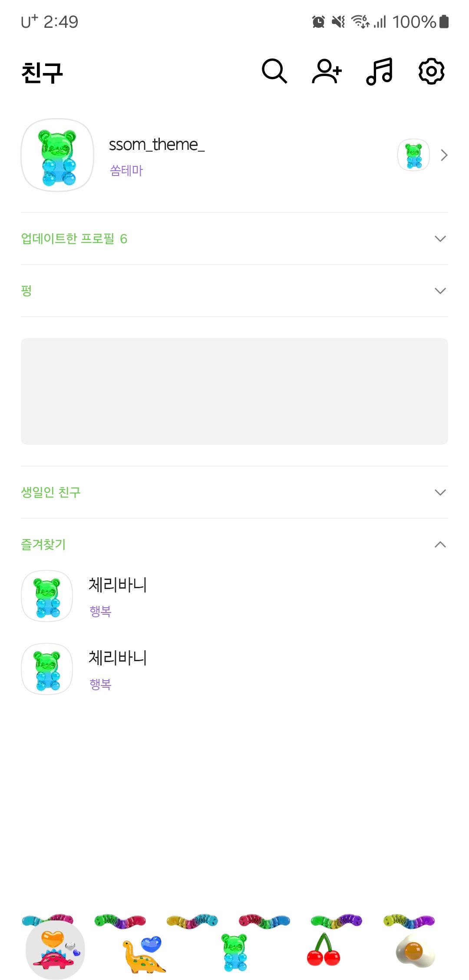The width and height of the screenshot is (469, 980).
Task: Expand the 펑 section
Action: tap(234, 291)
